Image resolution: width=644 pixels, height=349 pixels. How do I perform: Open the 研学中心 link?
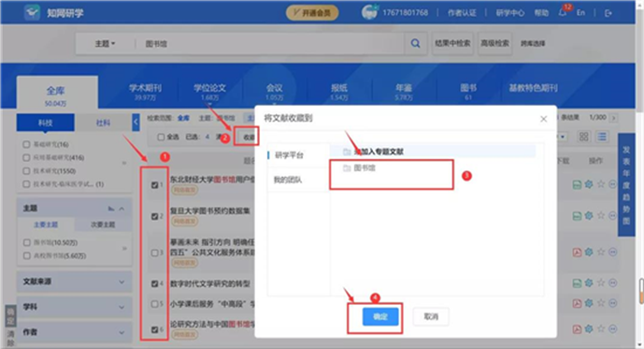coord(509,13)
